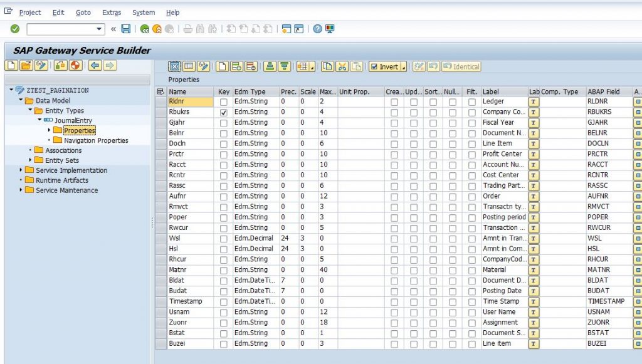Click the Sort Ascending icon

[x=270, y=66]
